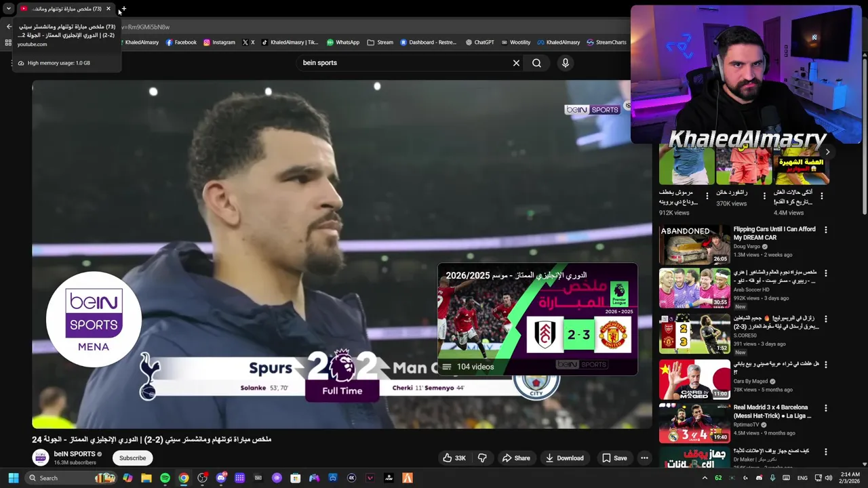Image resolution: width=868 pixels, height=488 pixels.
Task: Open the Arab Soccer HD video thumbnail
Action: point(694,288)
